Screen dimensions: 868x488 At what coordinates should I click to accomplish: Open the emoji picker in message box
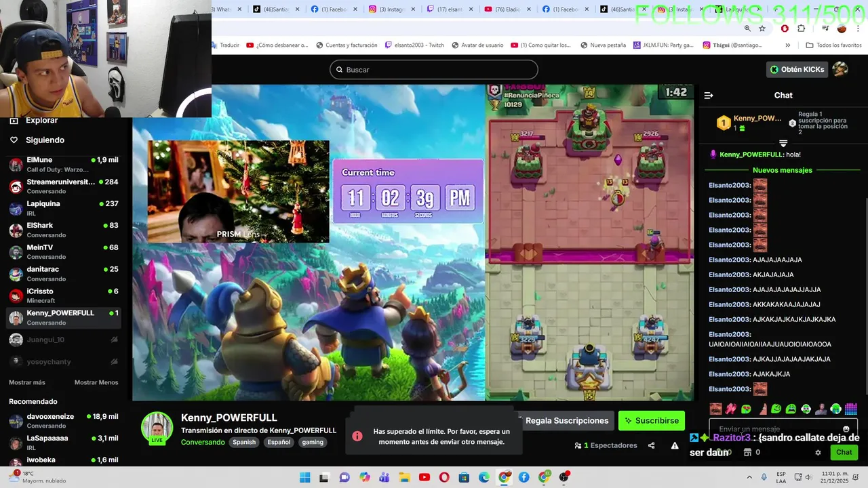pyautogui.click(x=846, y=429)
